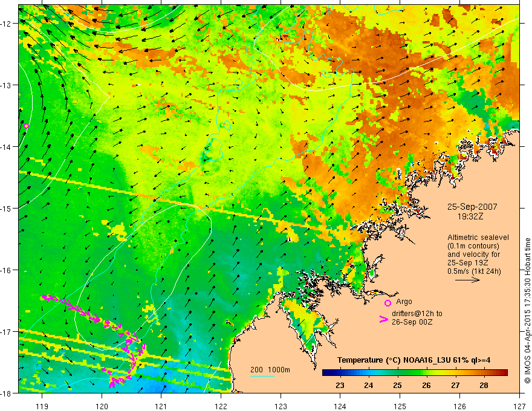
Task: Click the cyan isobath legend line sample
Action: [262, 376]
